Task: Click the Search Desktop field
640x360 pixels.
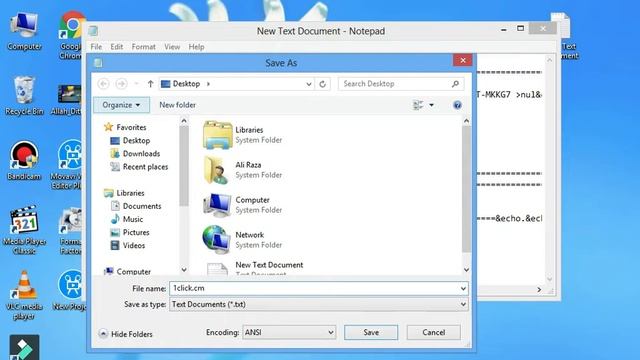Action: pos(401,84)
